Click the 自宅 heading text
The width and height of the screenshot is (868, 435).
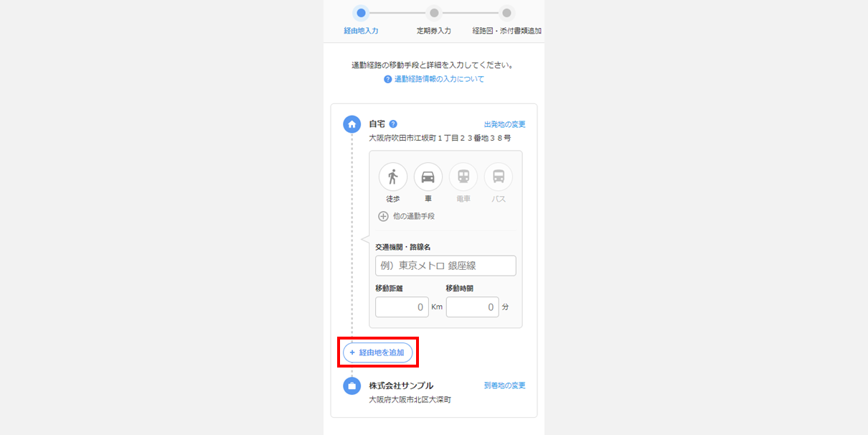tap(377, 124)
